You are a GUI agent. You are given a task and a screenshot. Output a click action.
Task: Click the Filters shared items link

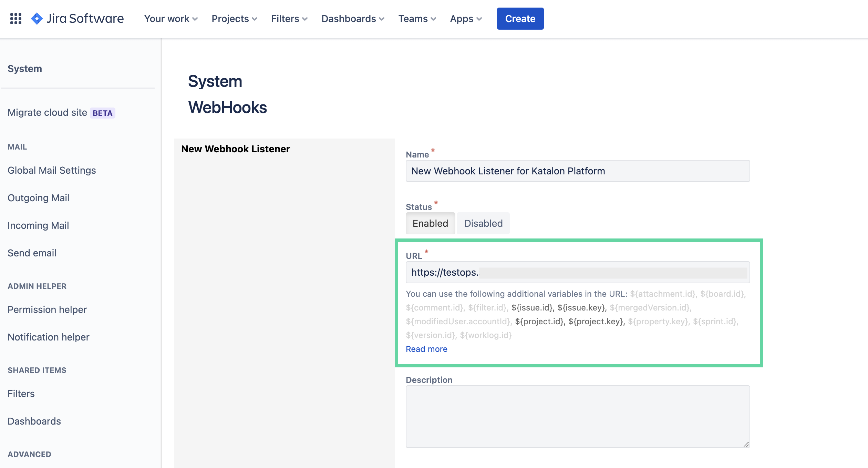21,393
